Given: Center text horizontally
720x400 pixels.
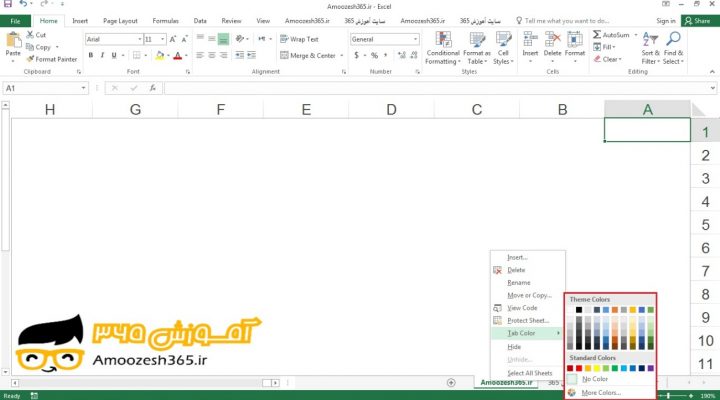Looking at the screenshot, I should pos(212,56).
